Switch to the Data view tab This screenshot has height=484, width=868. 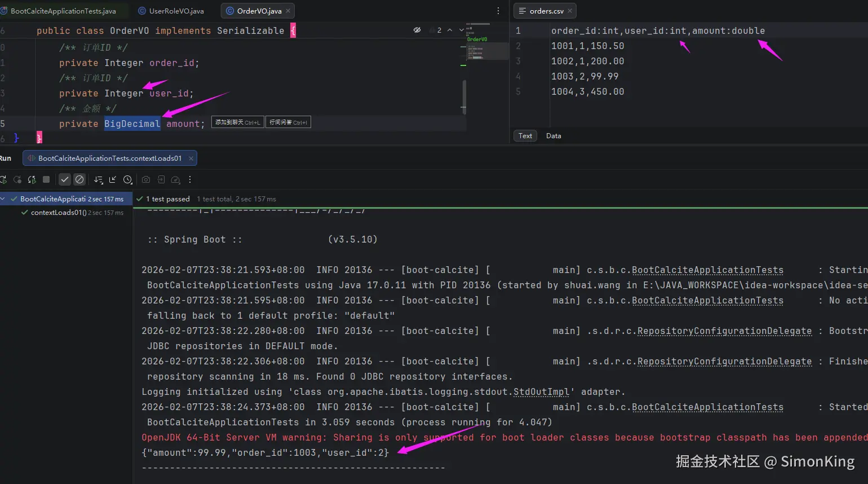[553, 135]
